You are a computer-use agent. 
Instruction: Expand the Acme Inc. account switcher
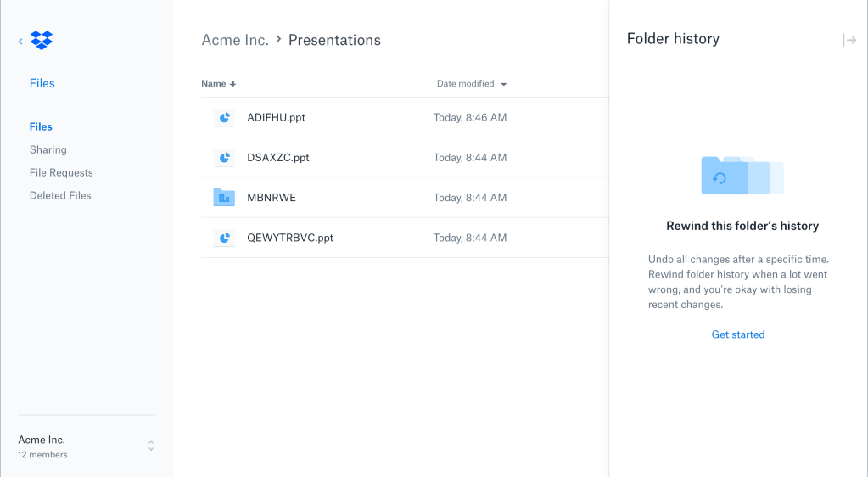tap(151, 446)
